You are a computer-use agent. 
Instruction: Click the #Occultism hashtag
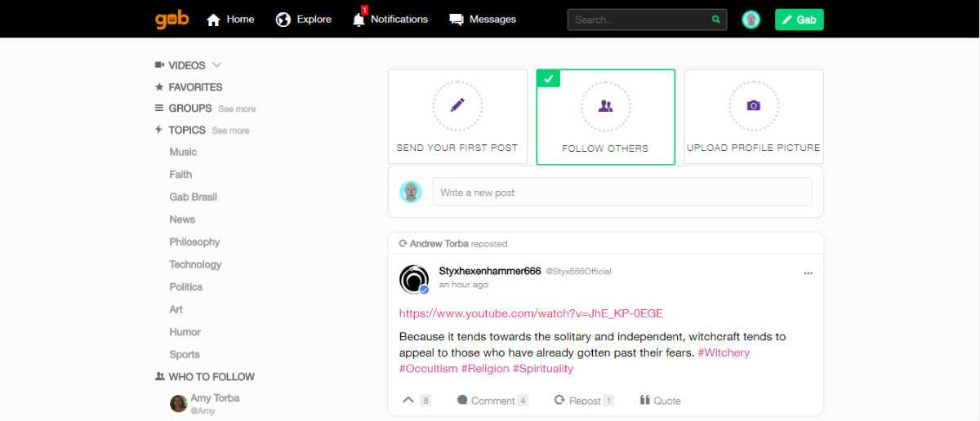tap(429, 369)
